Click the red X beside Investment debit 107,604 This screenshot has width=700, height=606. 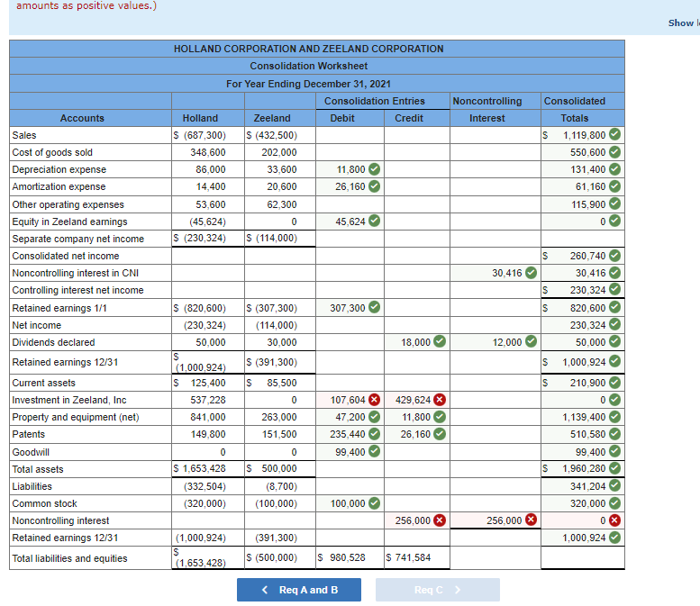tap(374, 400)
